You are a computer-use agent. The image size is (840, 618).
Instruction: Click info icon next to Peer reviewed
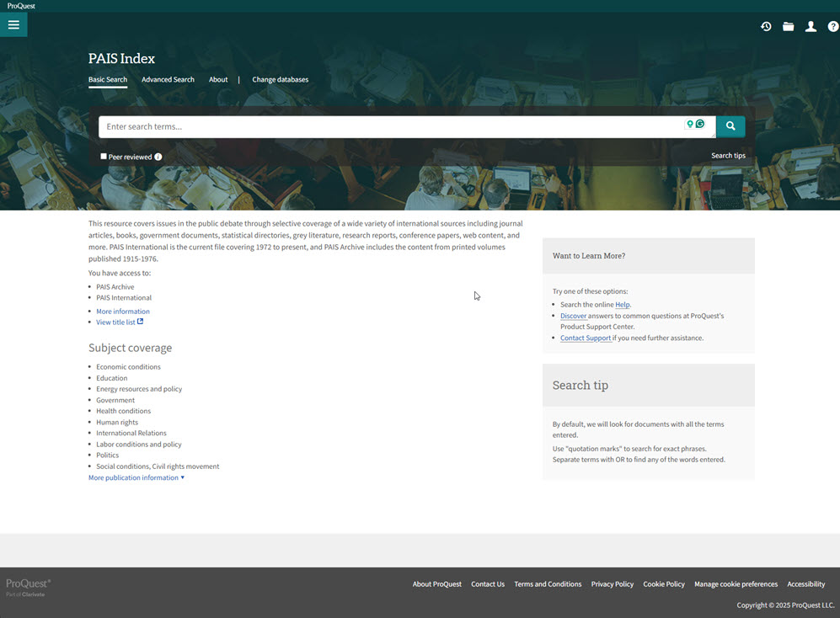click(158, 157)
